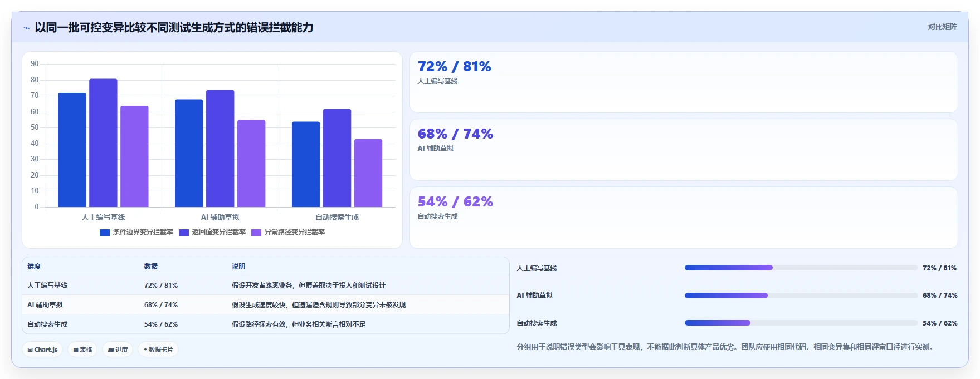Select the AI 辅助草拟 cell in the table
This screenshot has height=379, width=980.
[x=45, y=305]
